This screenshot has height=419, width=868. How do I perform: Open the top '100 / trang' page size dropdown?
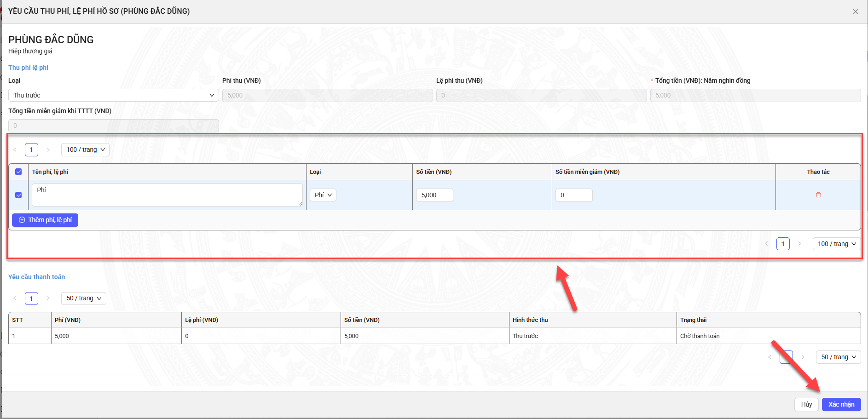tap(85, 149)
